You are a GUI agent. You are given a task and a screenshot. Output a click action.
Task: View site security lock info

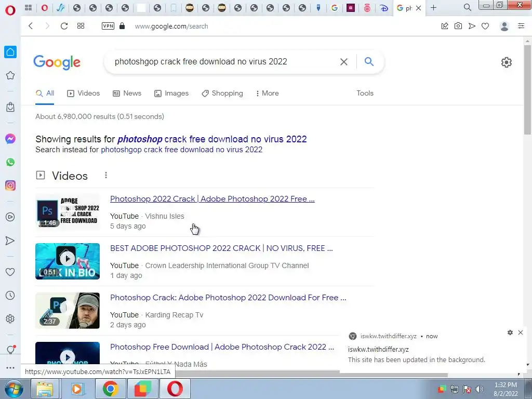[122, 26]
